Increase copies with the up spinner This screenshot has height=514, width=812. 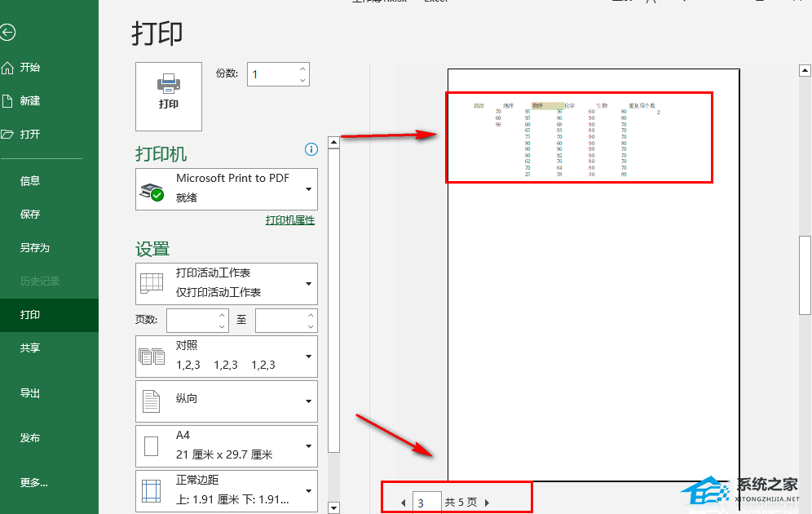[x=303, y=69]
